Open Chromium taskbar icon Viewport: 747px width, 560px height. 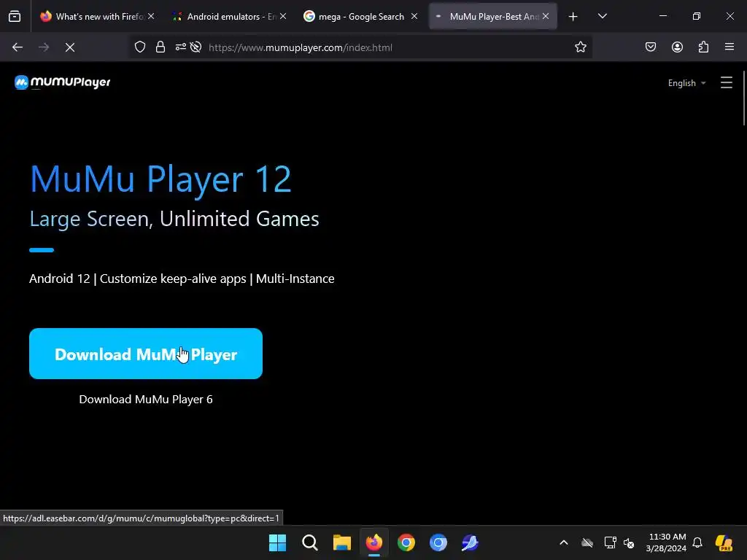click(438, 542)
